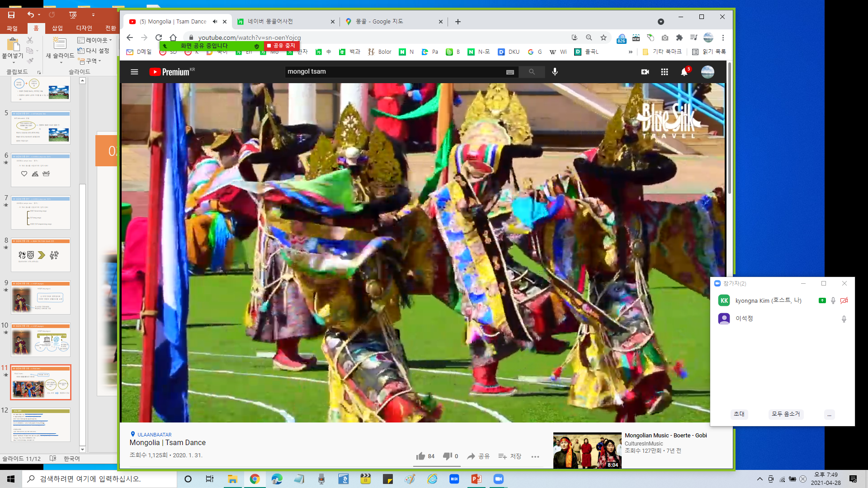Open the other bookmarks folder
Screen dimensions: 868x488
click(x=662, y=52)
